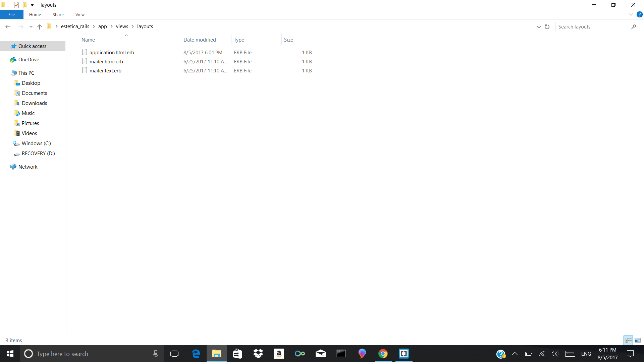Sort by Size column header
This screenshot has width=644, height=362.
coord(288,40)
